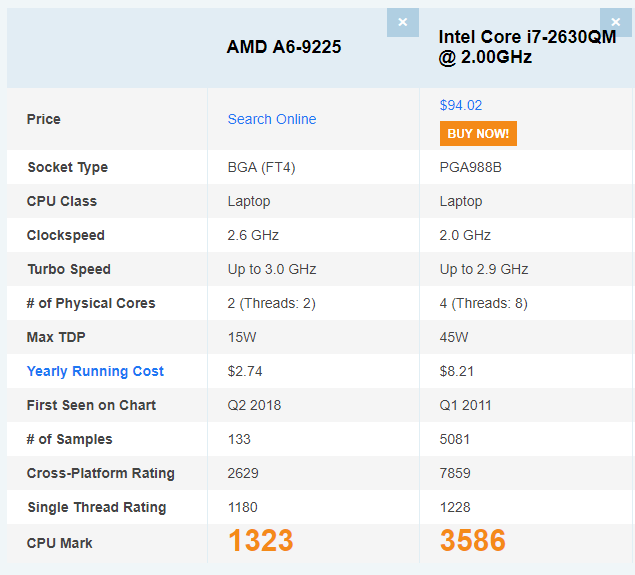Click First Seen on Chart label
This screenshot has height=575, width=635.
(x=92, y=405)
